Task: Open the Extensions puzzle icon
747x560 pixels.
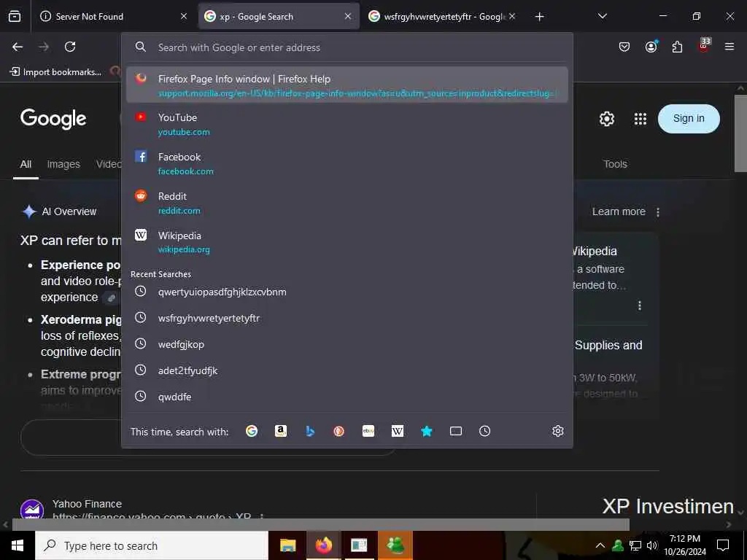Action: 677,47
